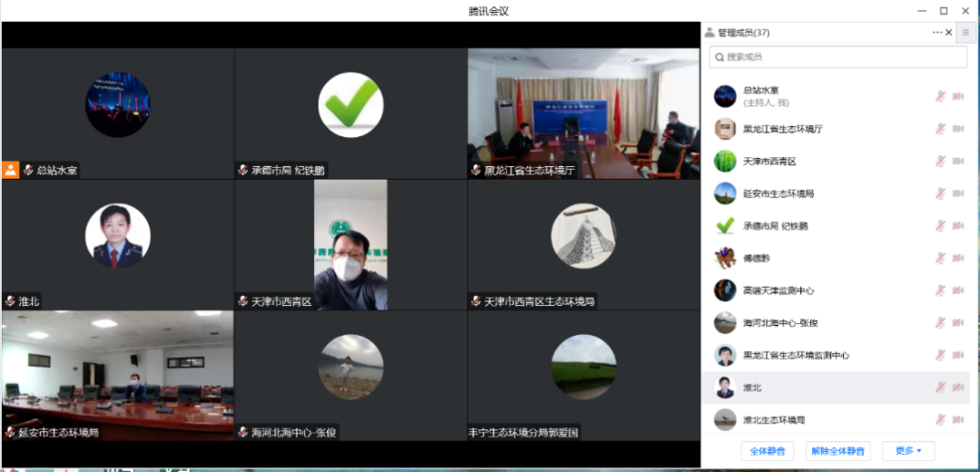Image resolution: width=980 pixels, height=472 pixels.
Task: Select 丰宁生态环境分局郭爱国 video tile
Action: [x=583, y=376]
